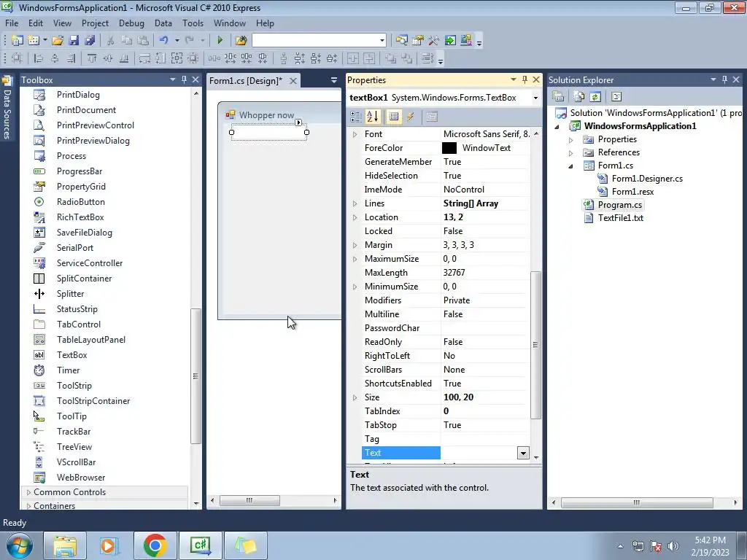747x560 pixels.
Task: Click the Multiline property value False
Action: (x=452, y=314)
